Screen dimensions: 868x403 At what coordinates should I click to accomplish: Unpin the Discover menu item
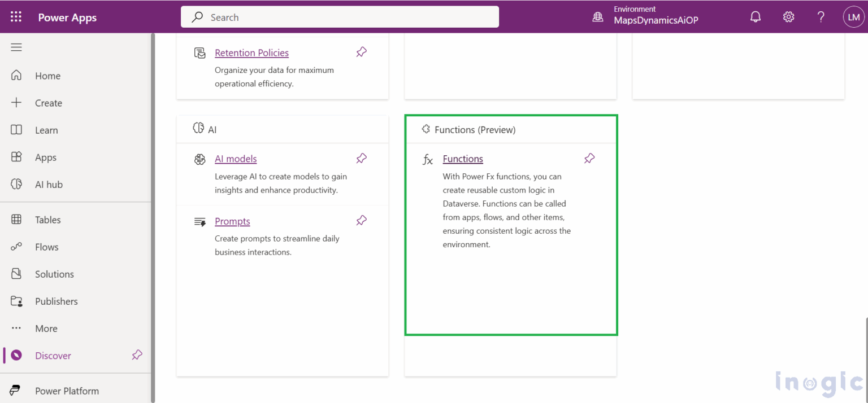[x=137, y=355]
